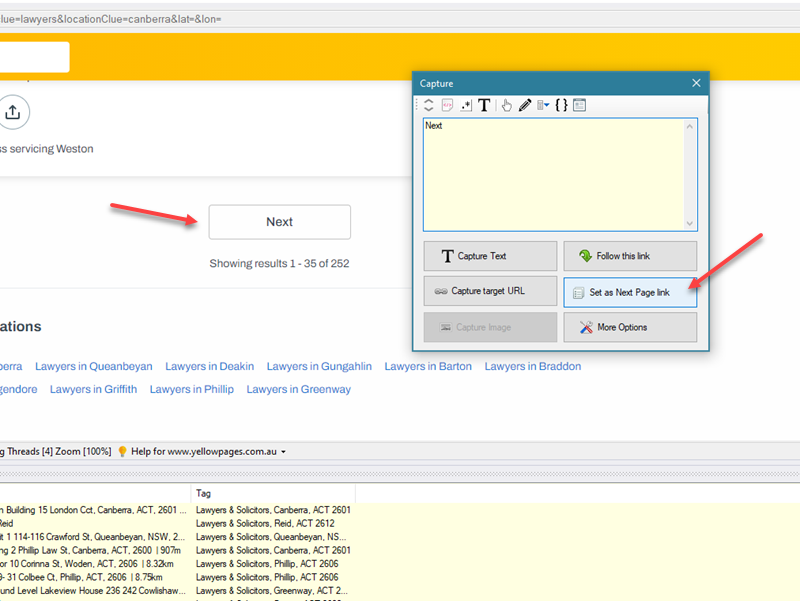Click the share upload circle icon
The height and width of the screenshot is (601, 800).
12,113
